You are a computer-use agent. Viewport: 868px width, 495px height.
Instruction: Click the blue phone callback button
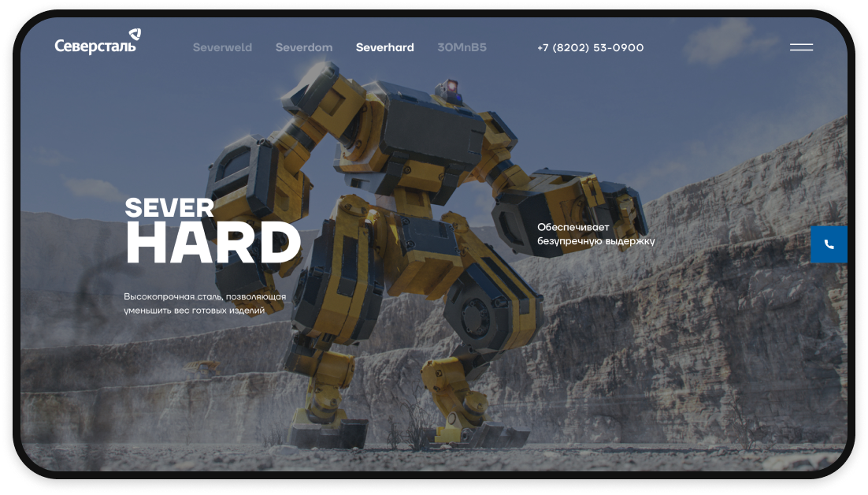pos(829,244)
